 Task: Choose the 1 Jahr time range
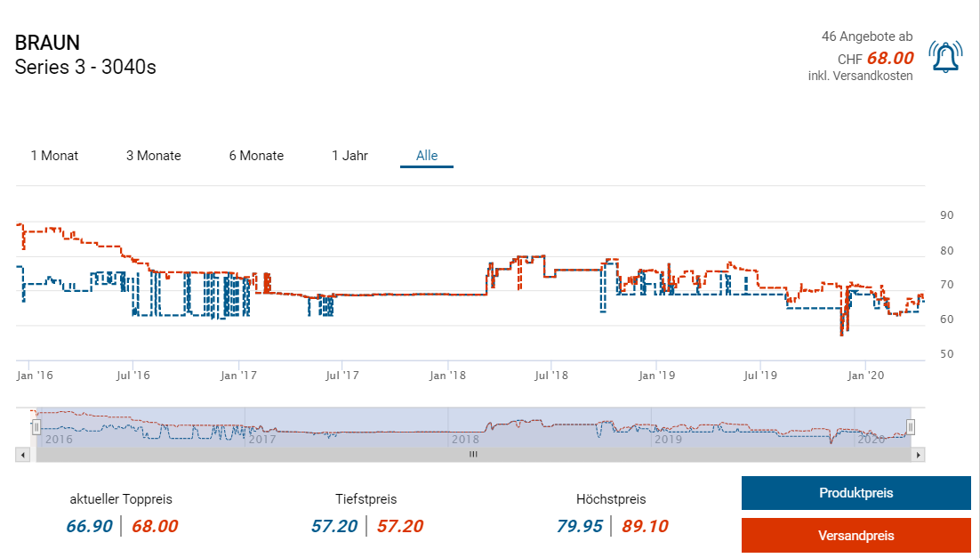tap(349, 156)
